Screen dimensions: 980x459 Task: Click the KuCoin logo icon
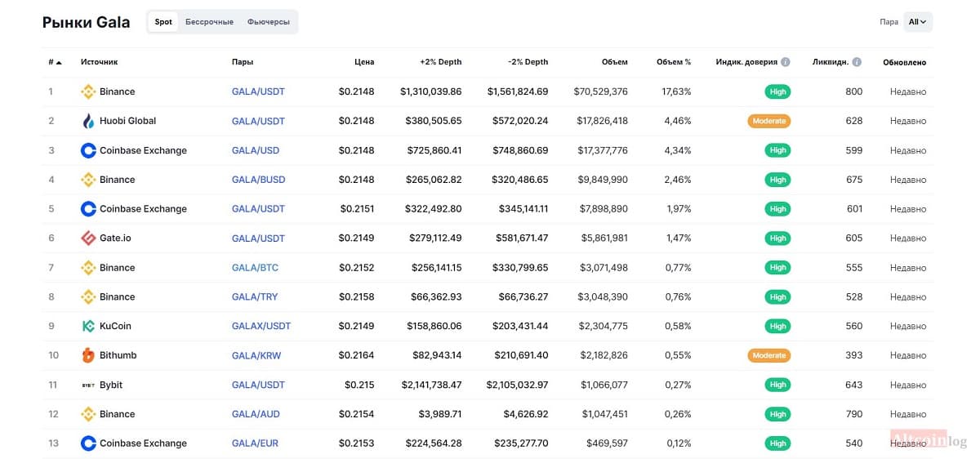pos(88,326)
